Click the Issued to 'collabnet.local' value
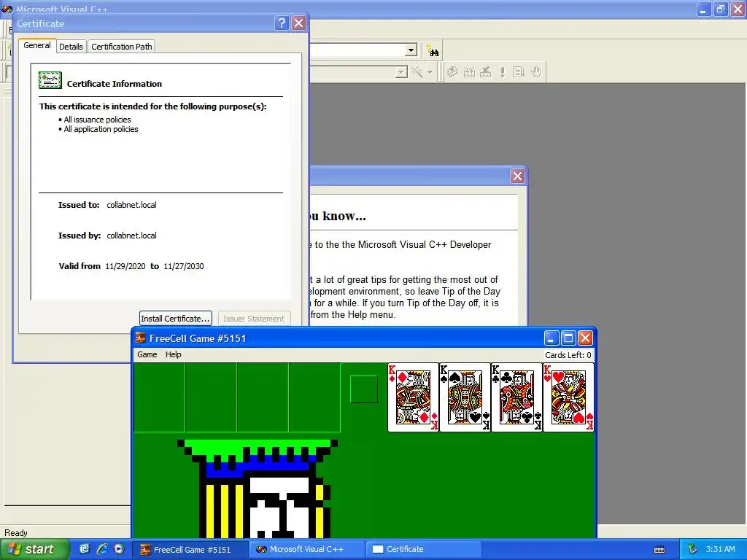The height and width of the screenshot is (560, 747). click(131, 205)
